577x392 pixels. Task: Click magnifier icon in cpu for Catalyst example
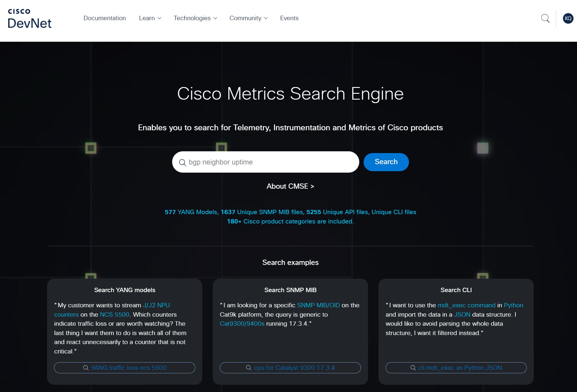tap(249, 368)
